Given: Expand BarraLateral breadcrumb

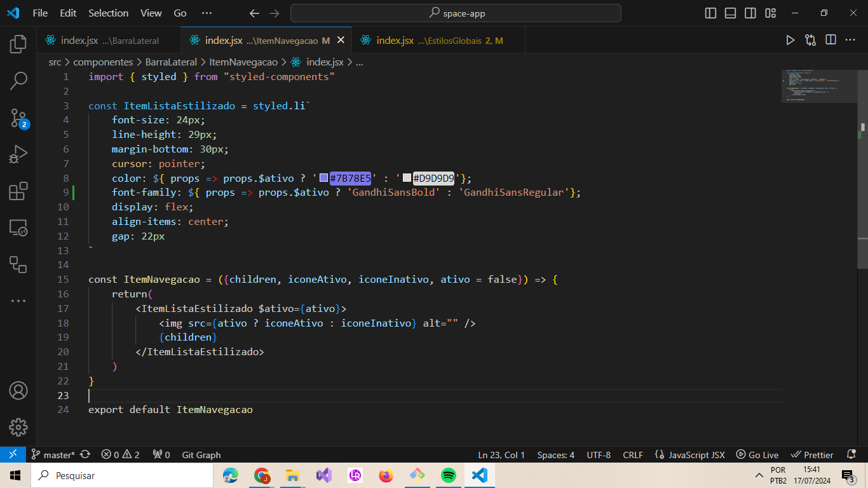Looking at the screenshot, I should (x=171, y=62).
